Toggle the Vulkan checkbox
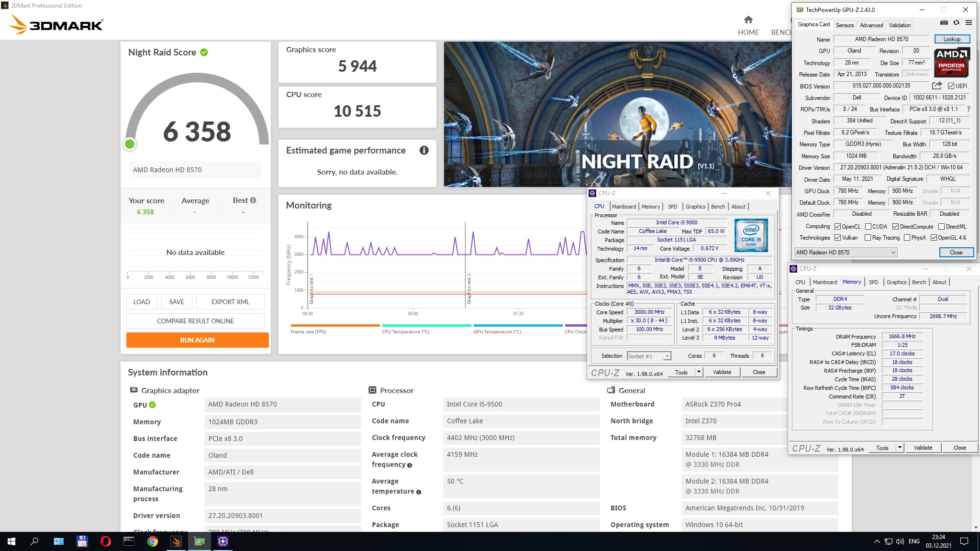Image resolution: width=980 pixels, height=551 pixels. [x=837, y=238]
